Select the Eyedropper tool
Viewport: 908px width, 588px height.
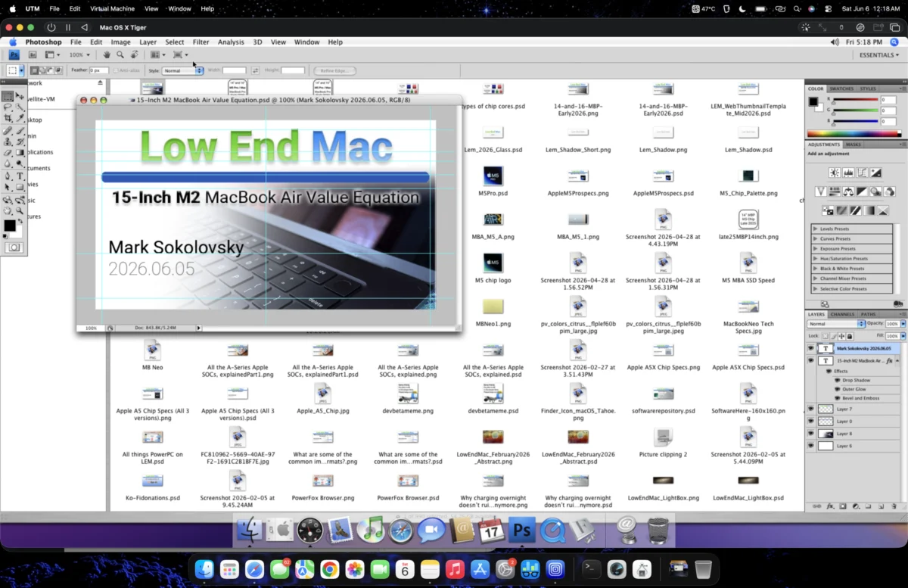point(20,118)
